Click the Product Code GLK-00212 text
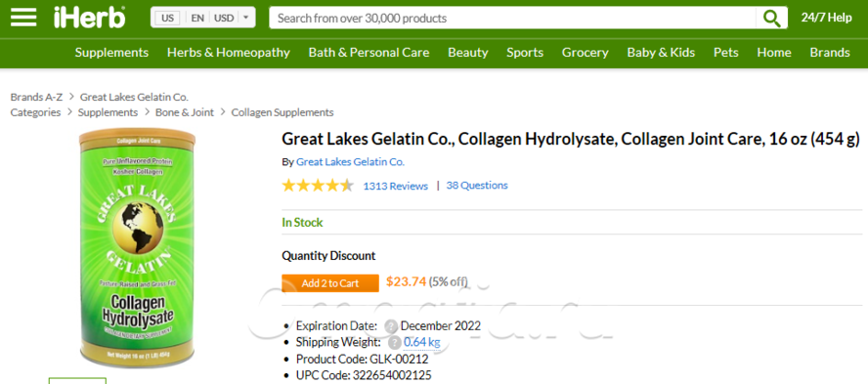Viewport: 868px width, 384px height. click(362, 360)
